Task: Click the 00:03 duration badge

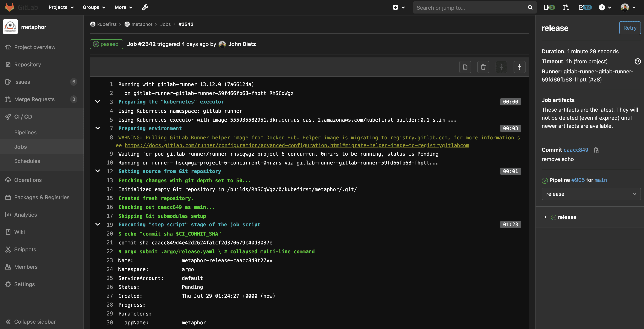Action: click(510, 128)
